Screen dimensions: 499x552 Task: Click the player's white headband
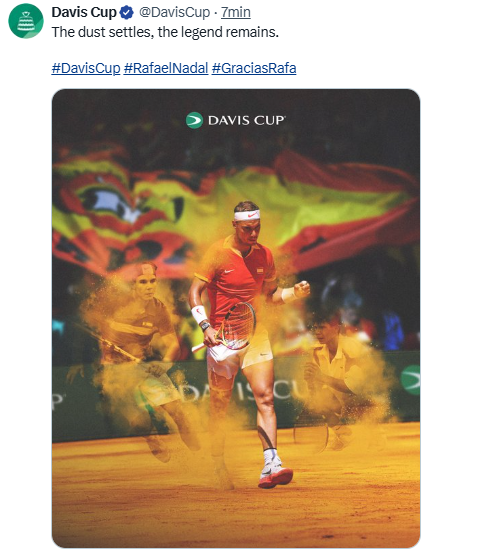tap(247, 215)
